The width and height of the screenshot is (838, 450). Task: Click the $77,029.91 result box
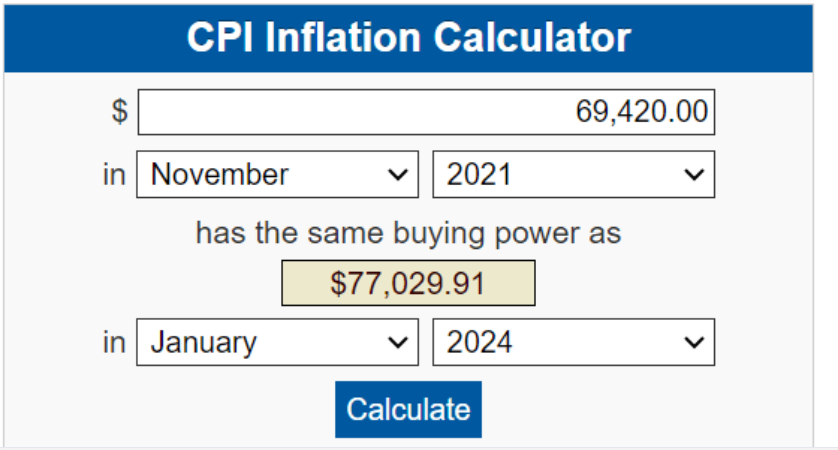point(408,284)
